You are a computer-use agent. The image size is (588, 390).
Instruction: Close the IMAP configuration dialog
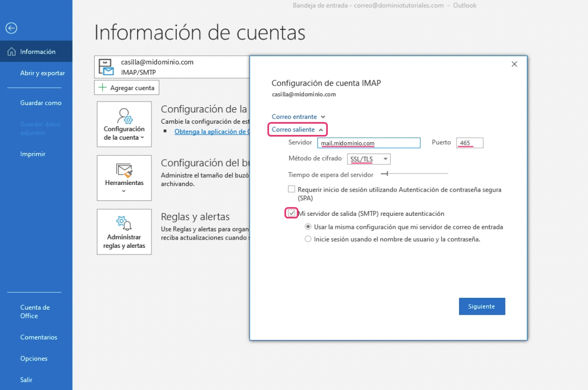(514, 64)
